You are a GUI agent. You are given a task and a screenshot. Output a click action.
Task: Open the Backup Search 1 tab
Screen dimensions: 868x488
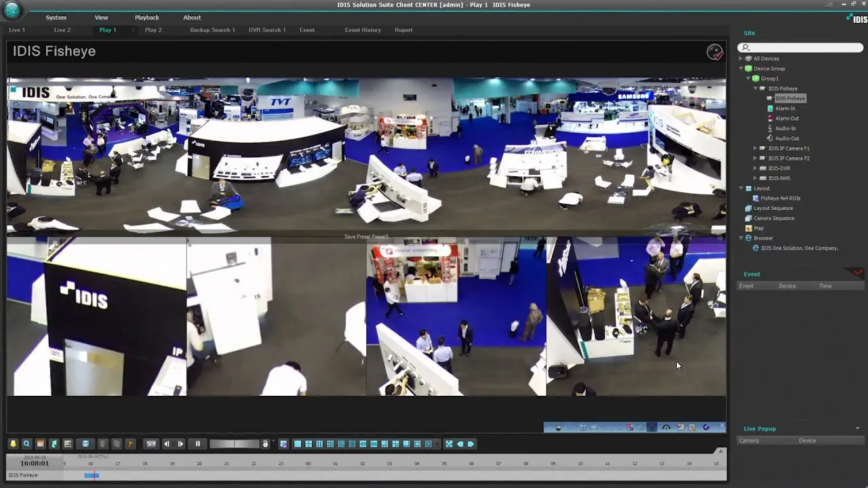(x=212, y=30)
